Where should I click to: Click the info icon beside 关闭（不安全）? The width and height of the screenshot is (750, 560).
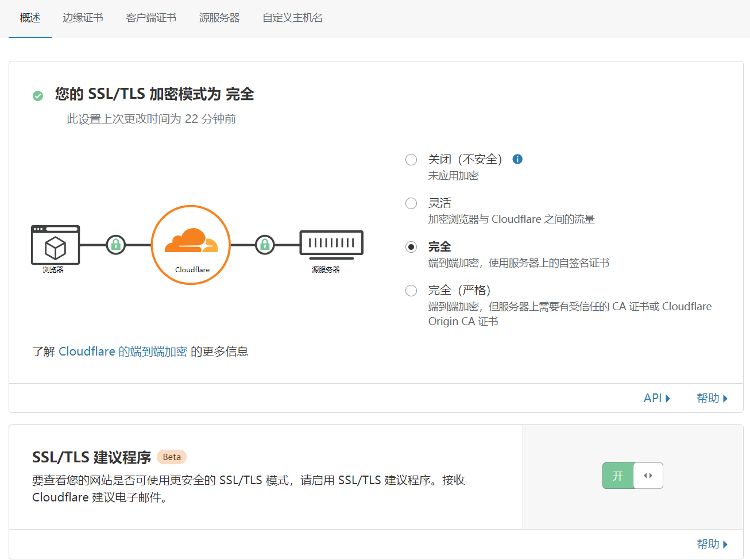click(517, 159)
